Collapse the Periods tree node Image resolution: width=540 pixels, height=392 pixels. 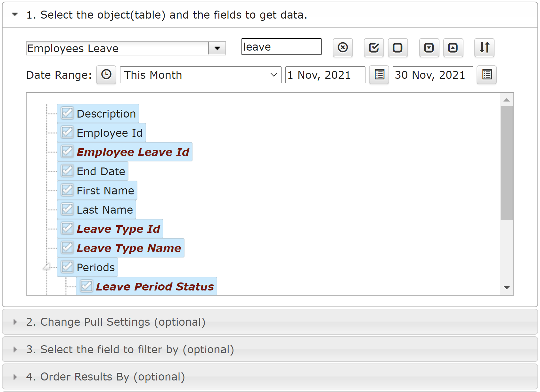[47, 267]
